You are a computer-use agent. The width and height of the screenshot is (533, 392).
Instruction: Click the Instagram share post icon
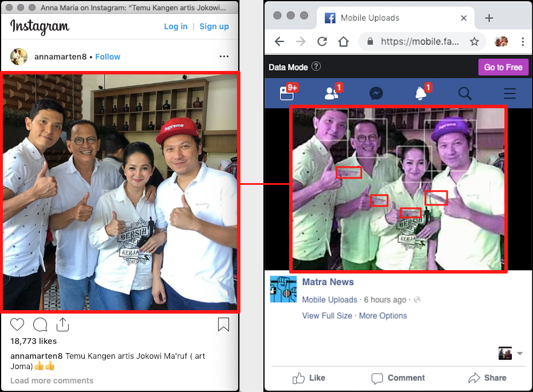click(x=62, y=325)
